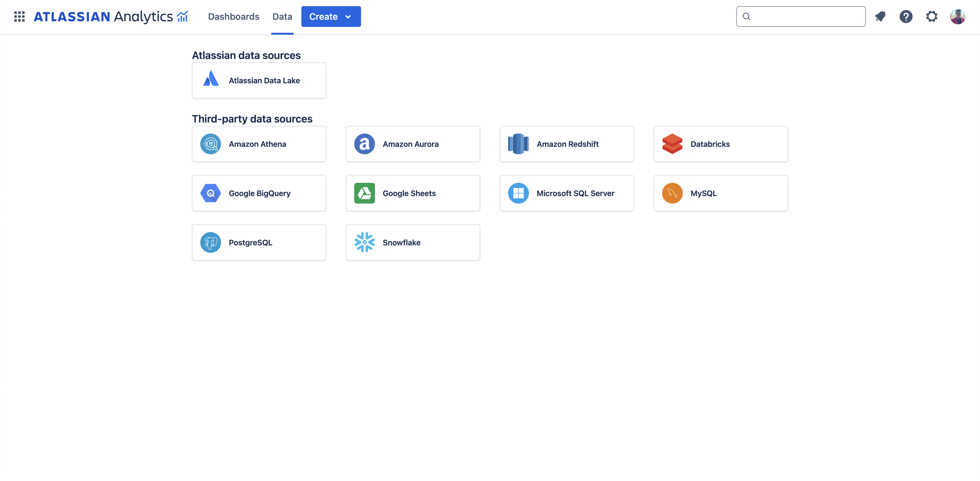Choose the MySQL label
The height and width of the screenshot is (481, 980).
point(704,193)
